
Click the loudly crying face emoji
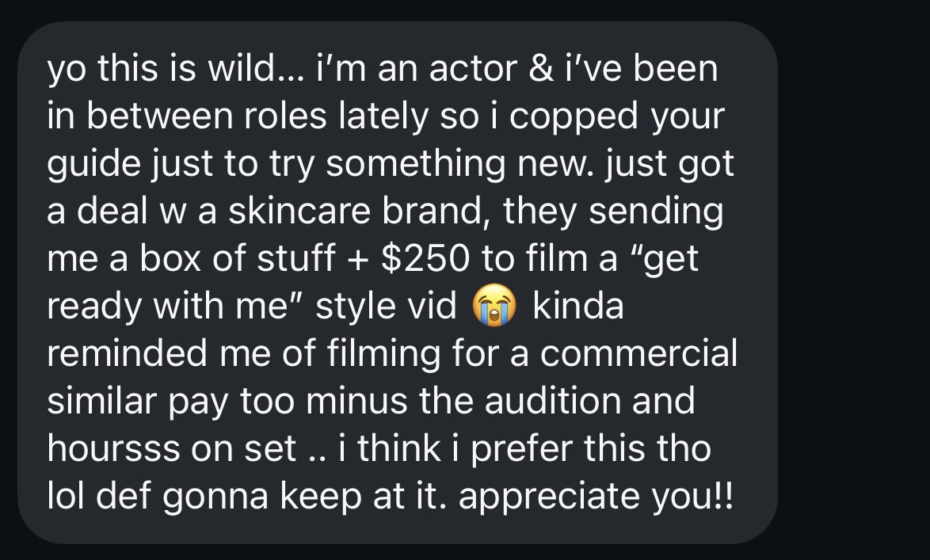click(x=494, y=306)
